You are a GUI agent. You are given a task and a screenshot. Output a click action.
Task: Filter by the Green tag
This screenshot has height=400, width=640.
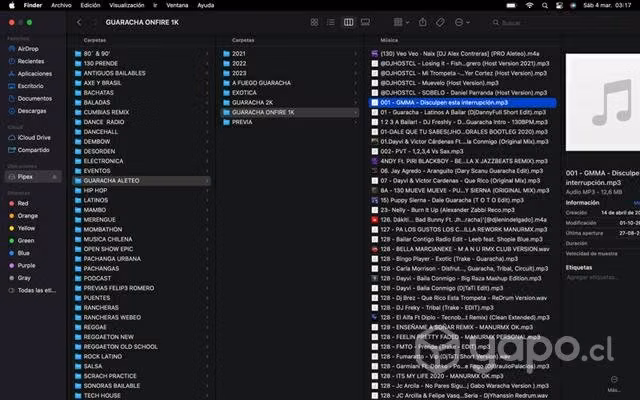click(26, 240)
